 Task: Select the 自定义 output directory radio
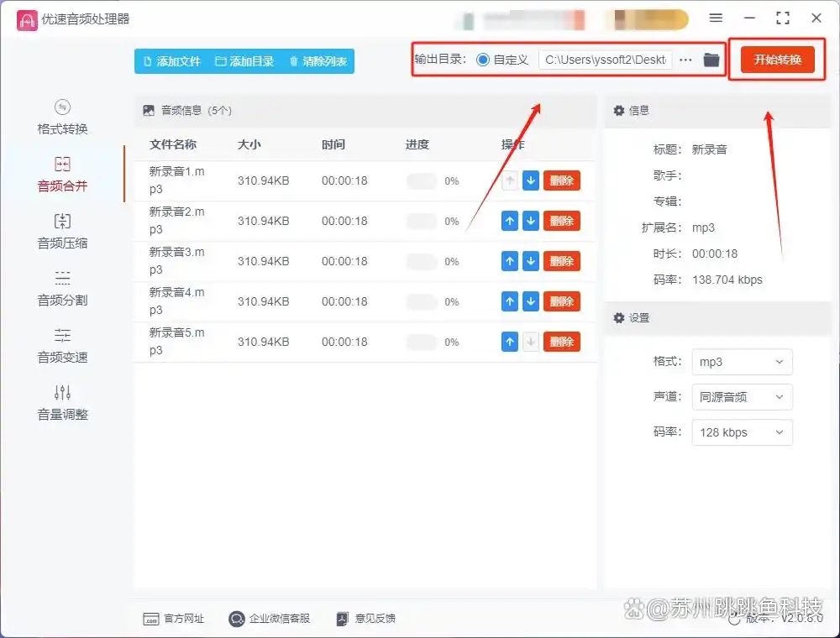click(x=483, y=60)
